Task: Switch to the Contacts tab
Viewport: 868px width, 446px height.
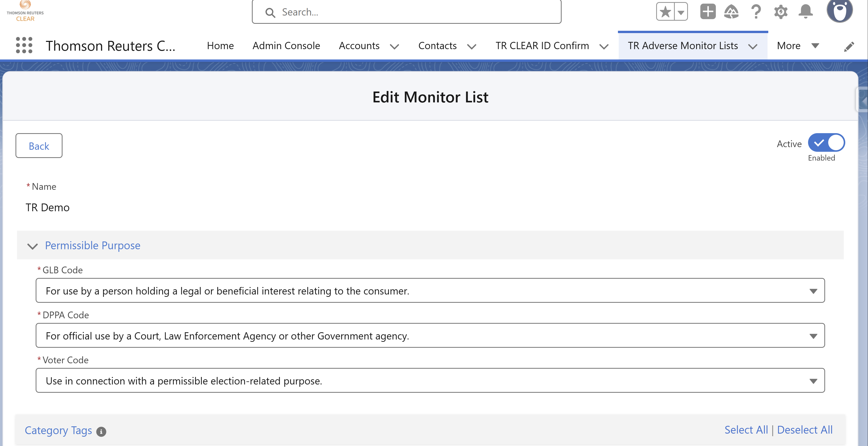Action: click(x=437, y=46)
